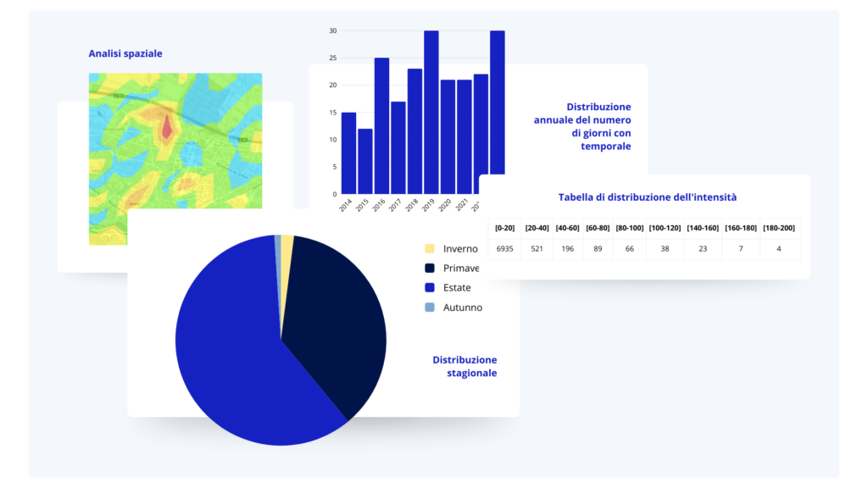868x488 pixels.
Task: Select the Estate legend label
Action: point(457,288)
